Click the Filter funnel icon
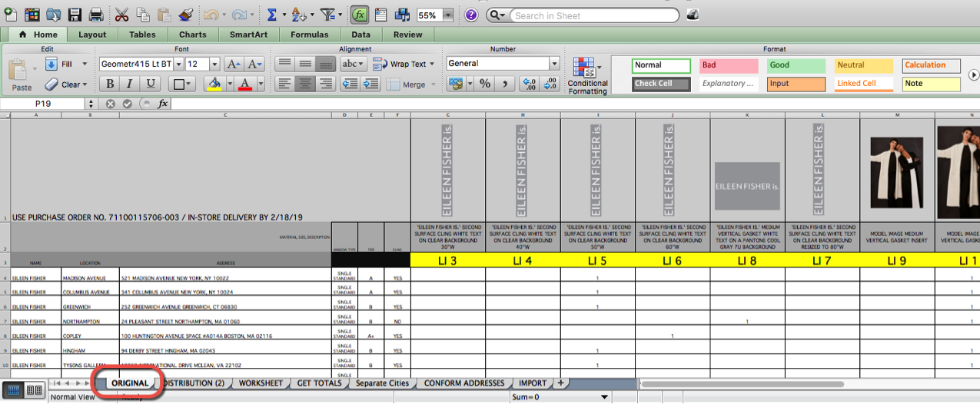980x404 pixels. click(327, 15)
